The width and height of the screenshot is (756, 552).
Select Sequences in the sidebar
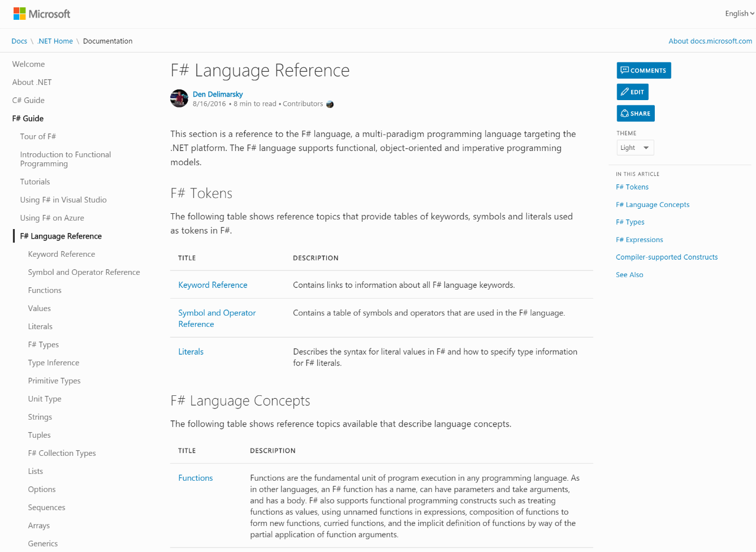[x=47, y=508]
